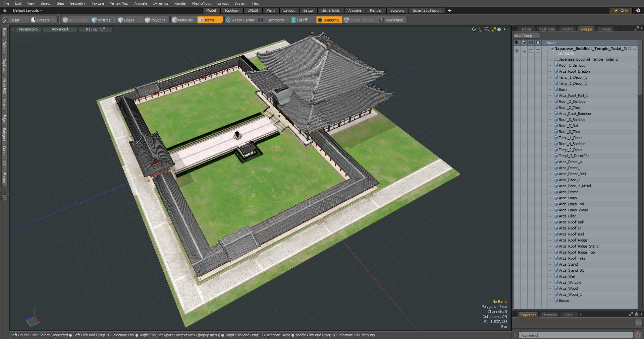Viewport: 644px width, 339px height.
Task: Switch to Items selection mode
Action: (210, 20)
